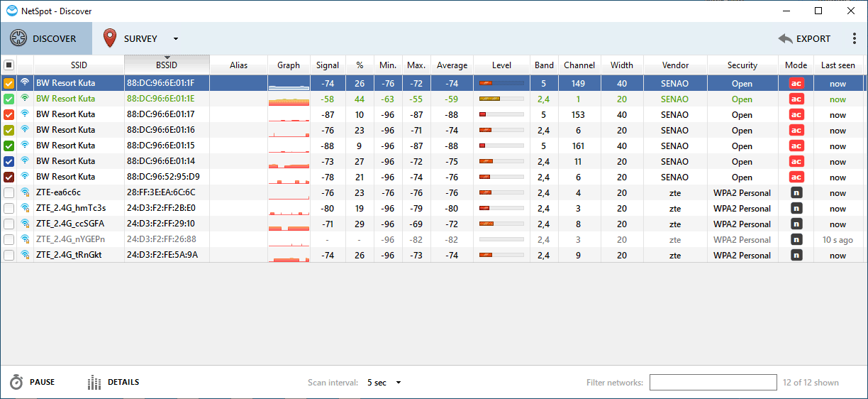The height and width of the screenshot is (399, 868).
Task: Sort by the Vendor column header
Action: pos(675,65)
